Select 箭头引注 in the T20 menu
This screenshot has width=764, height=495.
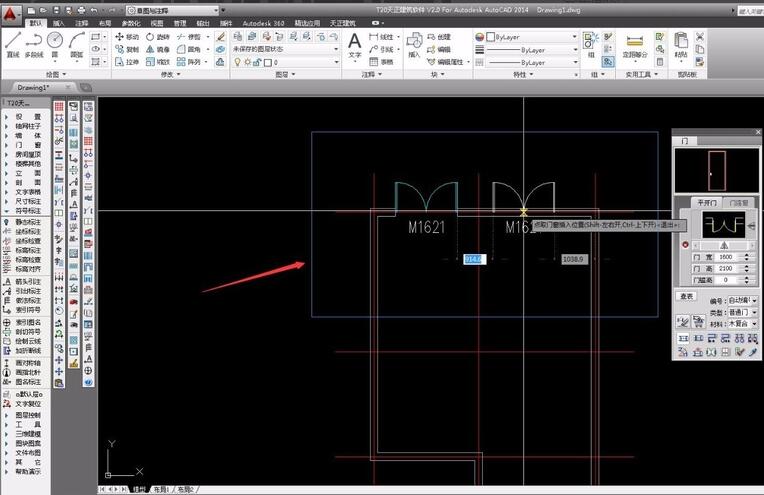click(x=28, y=282)
